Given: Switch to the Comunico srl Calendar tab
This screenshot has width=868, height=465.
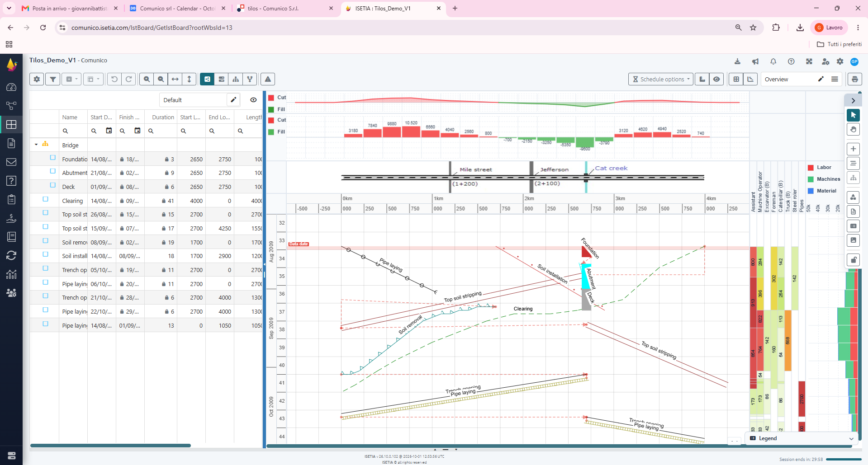Looking at the screenshot, I should [x=177, y=8].
